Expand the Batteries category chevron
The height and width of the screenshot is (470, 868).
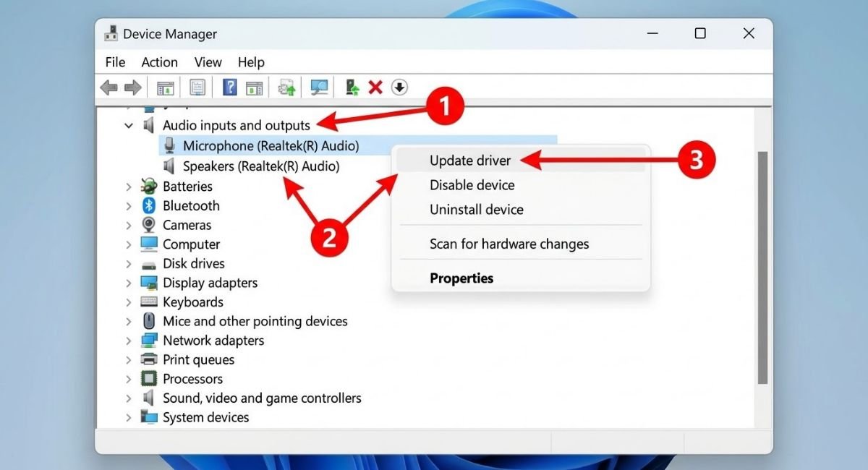coord(129,187)
